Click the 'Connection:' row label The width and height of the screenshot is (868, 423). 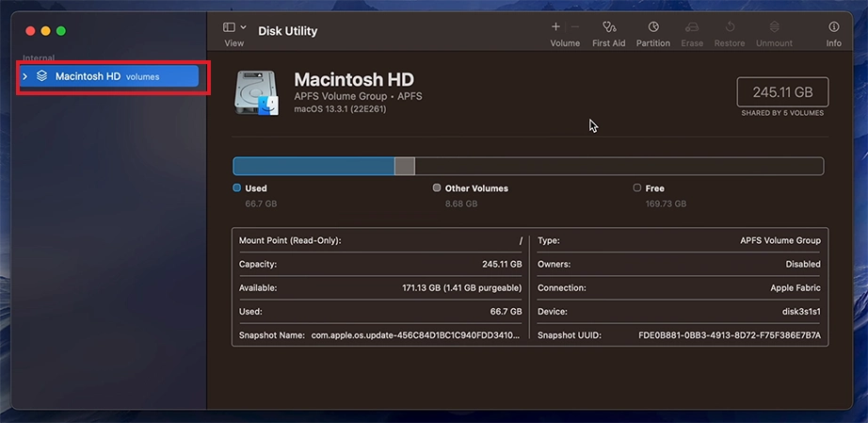click(562, 288)
